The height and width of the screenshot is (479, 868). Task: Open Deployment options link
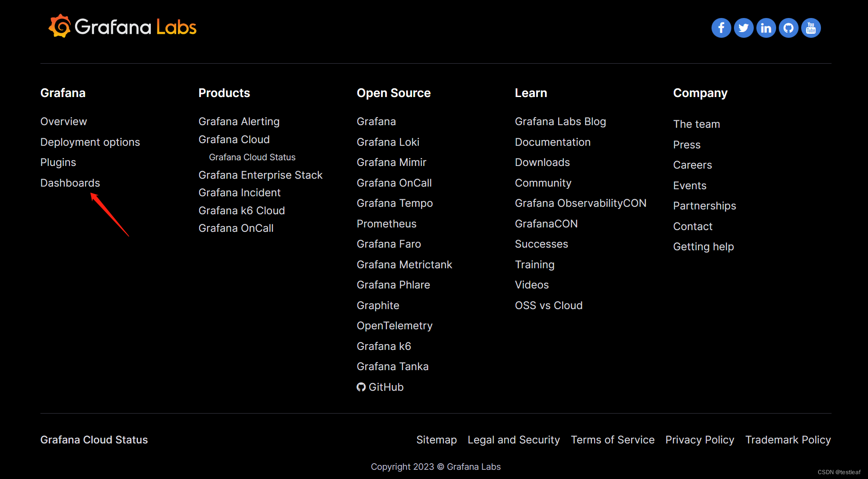(90, 142)
